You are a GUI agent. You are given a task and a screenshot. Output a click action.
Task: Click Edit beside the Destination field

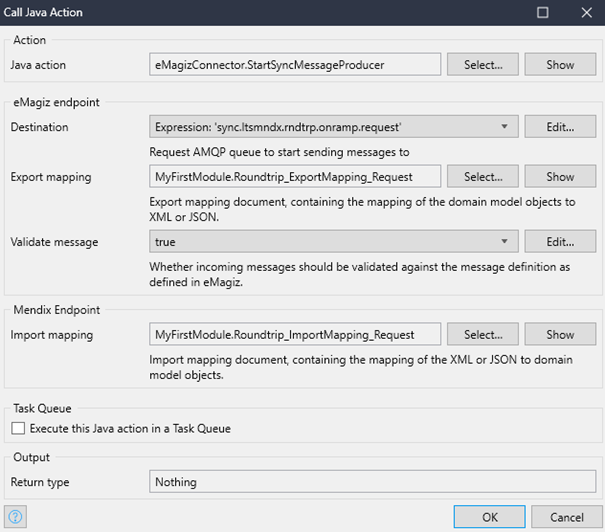[x=560, y=127]
